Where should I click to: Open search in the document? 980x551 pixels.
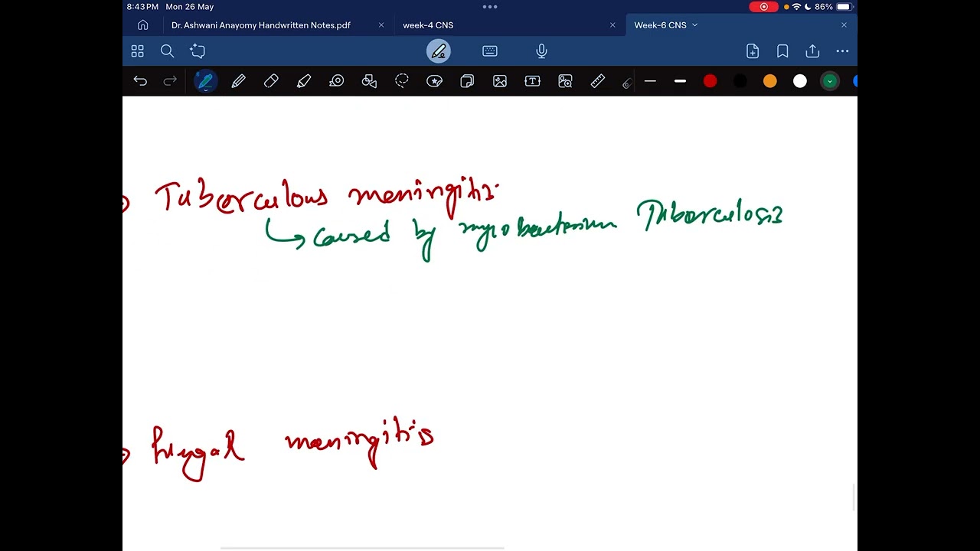[167, 51]
